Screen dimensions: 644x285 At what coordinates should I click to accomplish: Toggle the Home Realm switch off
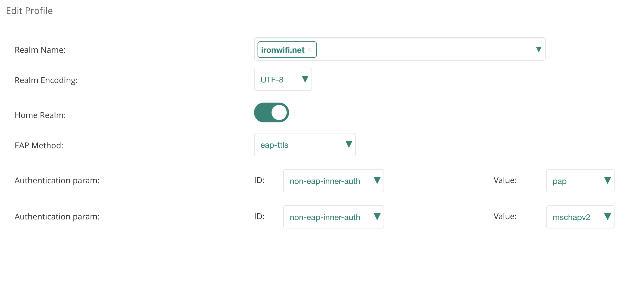[271, 112]
